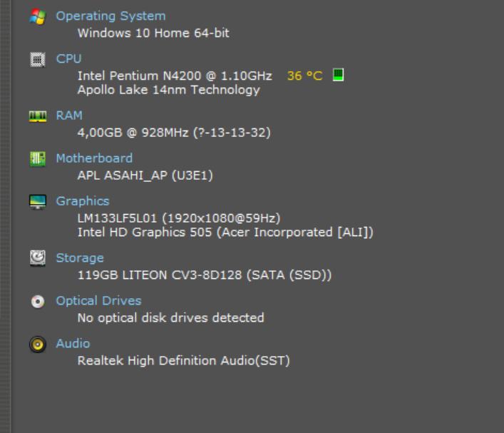The height and width of the screenshot is (433, 504).
Task: Click the Storage hard drive icon
Action: (38, 258)
